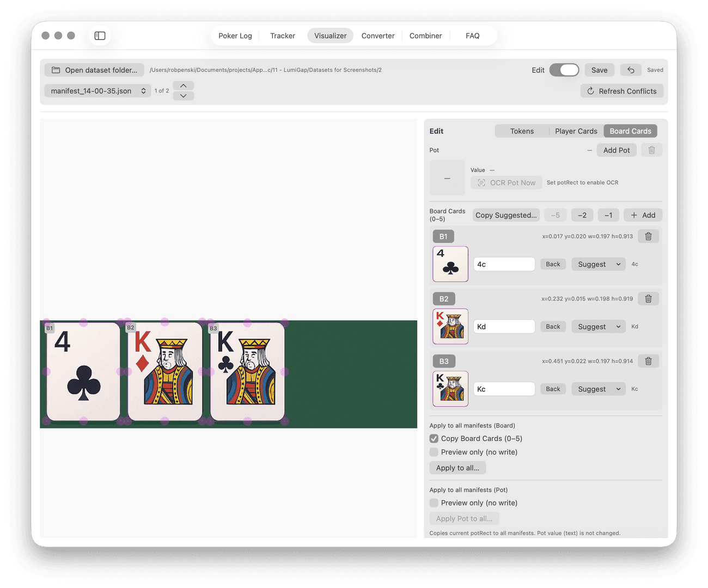The height and width of the screenshot is (588, 708).
Task: Click the king of diamonds card on canvas
Action: click(x=165, y=372)
